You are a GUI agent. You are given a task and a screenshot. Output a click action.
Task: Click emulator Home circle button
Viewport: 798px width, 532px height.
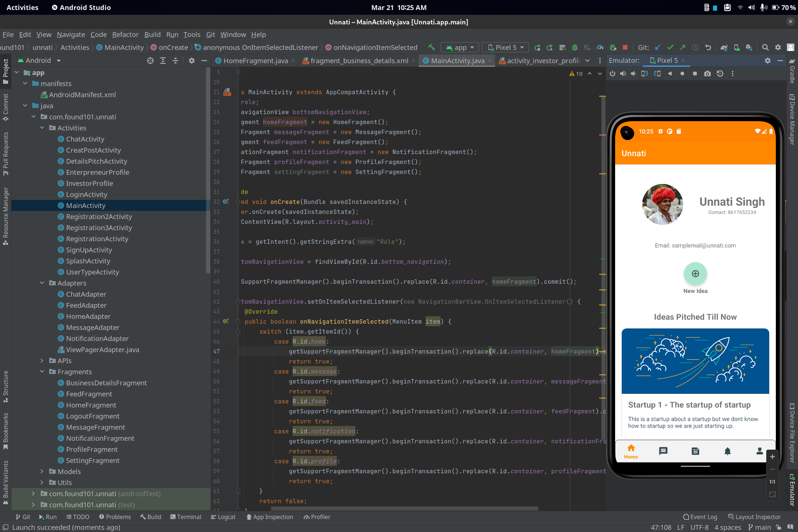tap(682, 74)
